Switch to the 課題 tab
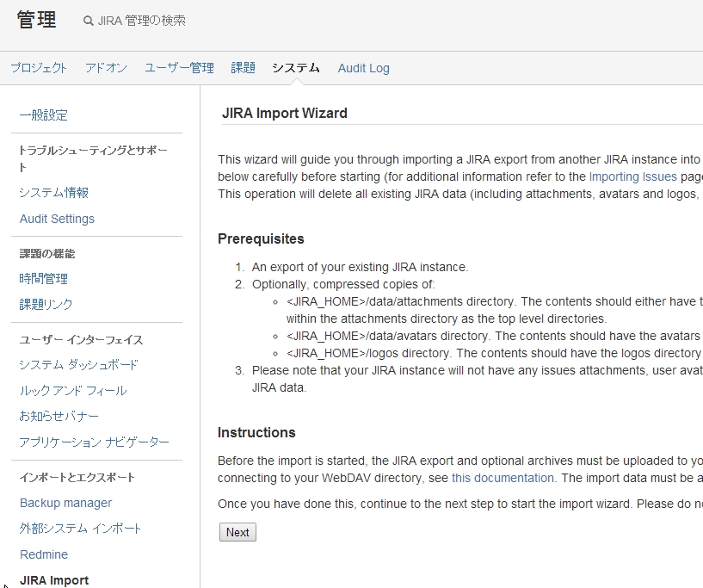The width and height of the screenshot is (703, 588). [x=243, y=68]
